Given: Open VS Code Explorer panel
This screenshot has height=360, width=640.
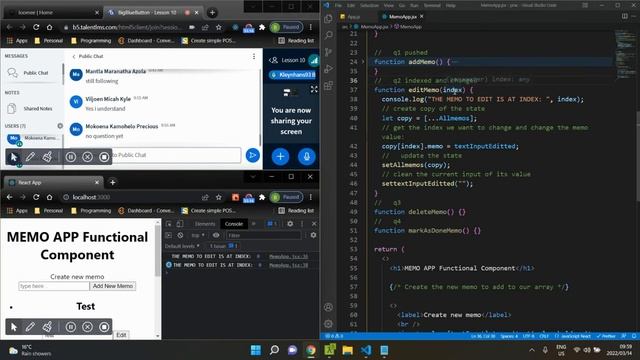Looking at the screenshot, I should coord(328,18).
